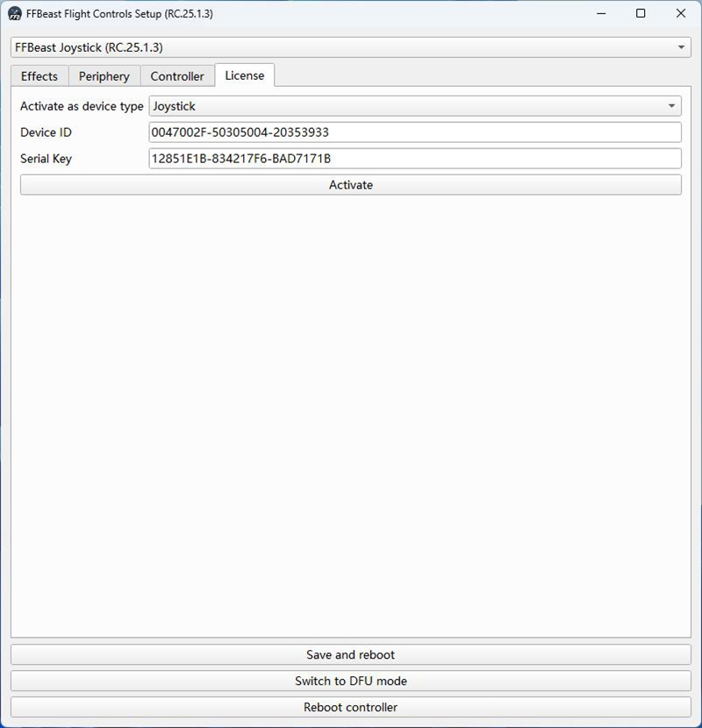Screen dimensions: 702x728
Task: Switch to DFU mode
Action: pos(350,682)
